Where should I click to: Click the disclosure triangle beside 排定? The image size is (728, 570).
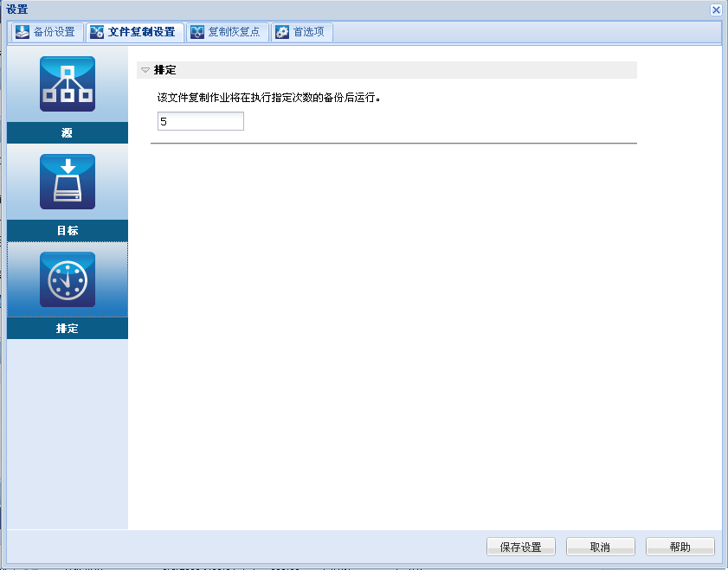[144, 70]
